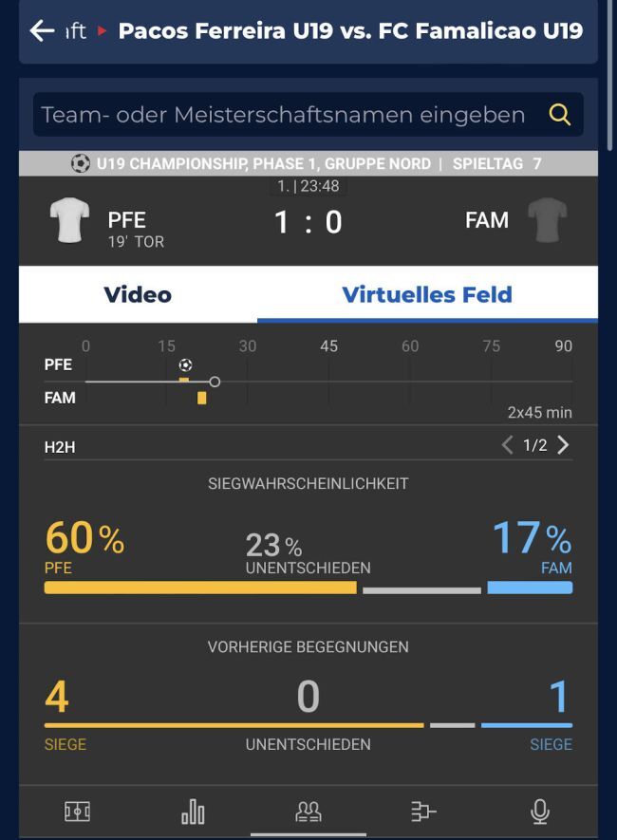Image resolution: width=617 pixels, height=840 pixels.
Task: Go to previous H2H page arrow
Action: click(x=507, y=445)
